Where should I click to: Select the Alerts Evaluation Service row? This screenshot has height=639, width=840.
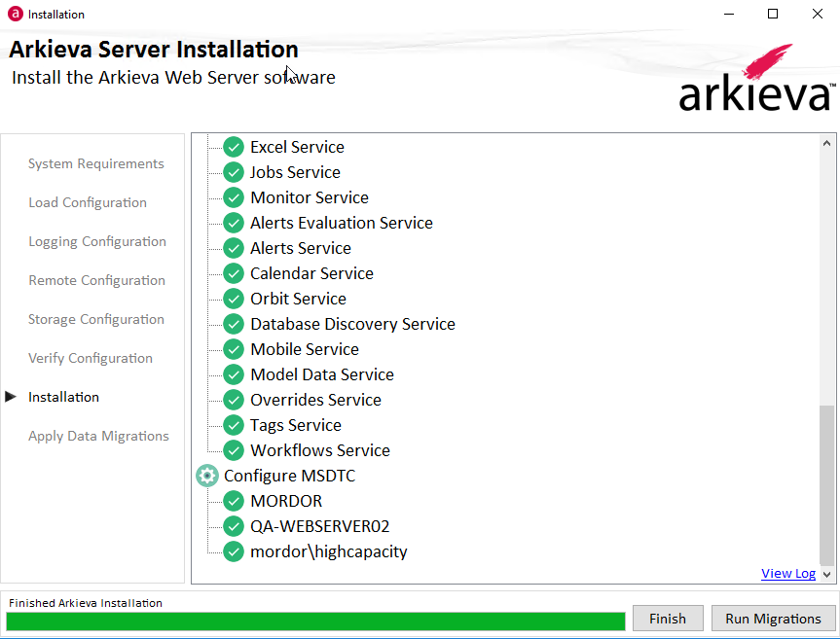(342, 223)
